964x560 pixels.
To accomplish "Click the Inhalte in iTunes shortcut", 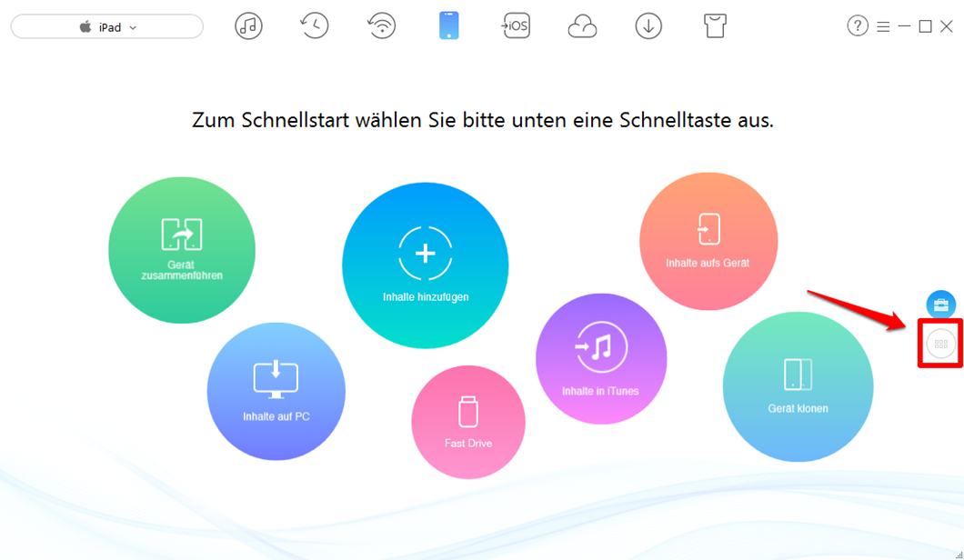I will (x=601, y=359).
